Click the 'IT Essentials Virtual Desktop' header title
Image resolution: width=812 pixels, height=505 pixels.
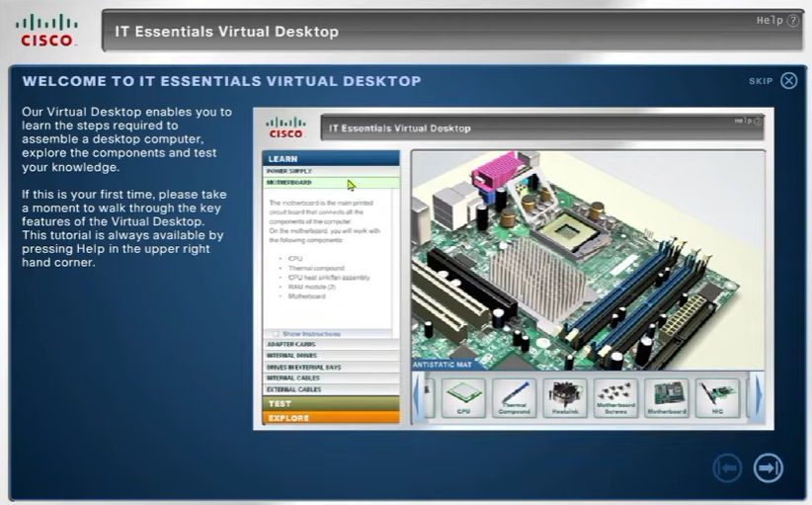(227, 32)
